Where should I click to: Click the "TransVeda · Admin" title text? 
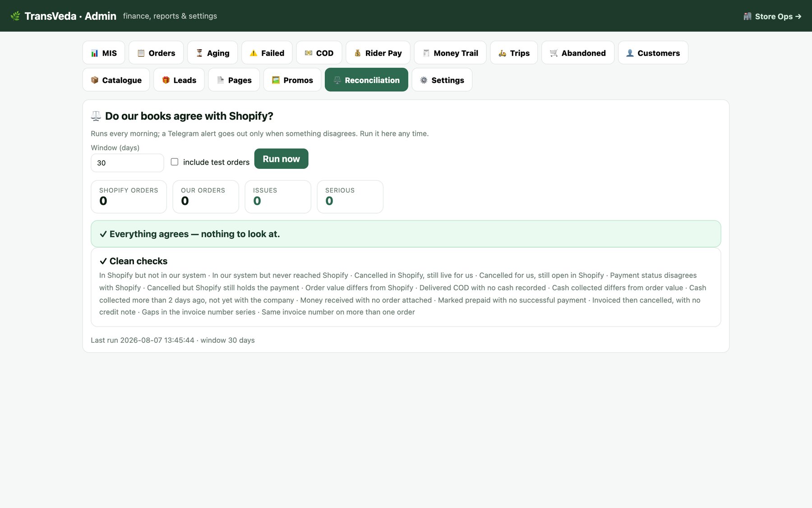coord(70,16)
